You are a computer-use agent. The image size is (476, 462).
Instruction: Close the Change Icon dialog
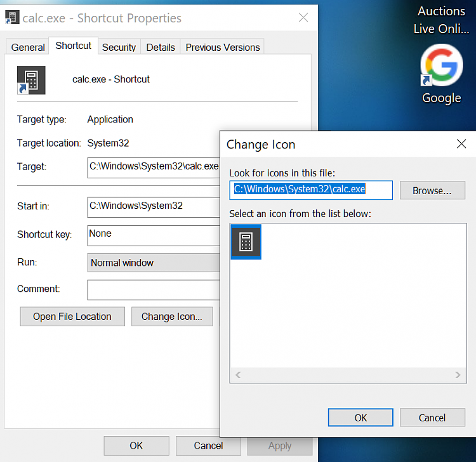[461, 144]
